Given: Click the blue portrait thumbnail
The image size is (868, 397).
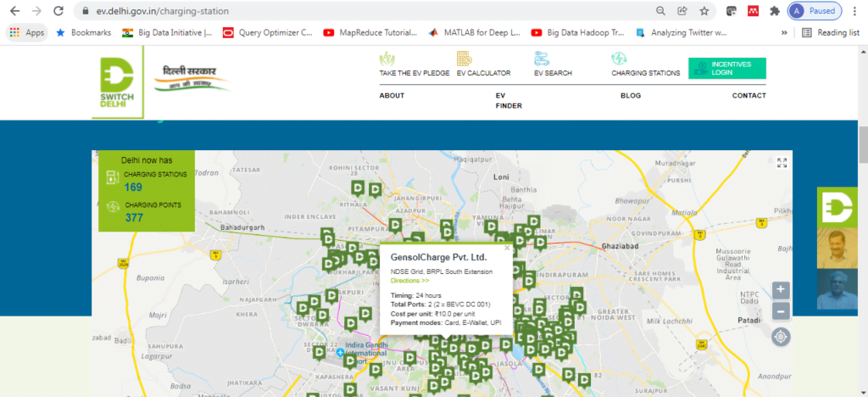Looking at the screenshot, I should [x=837, y=289].
